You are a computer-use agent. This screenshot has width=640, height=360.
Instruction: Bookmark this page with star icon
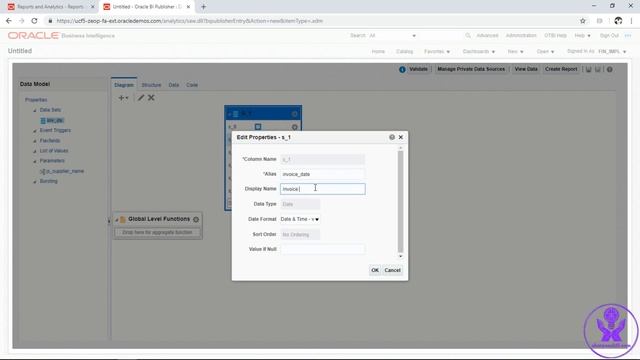pyautogui.click(x=582, y=21)
